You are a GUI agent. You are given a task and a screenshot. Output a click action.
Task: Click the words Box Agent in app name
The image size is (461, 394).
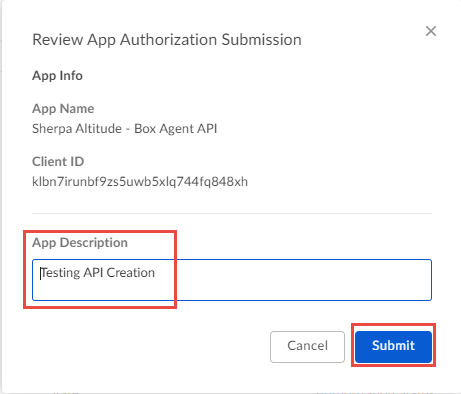[166, 129]
